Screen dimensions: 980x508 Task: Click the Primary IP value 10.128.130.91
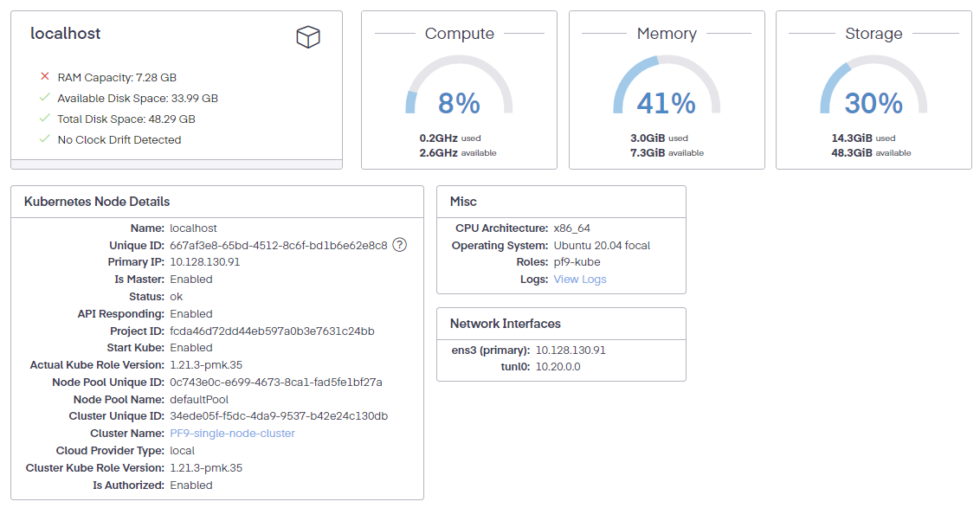pyautogui.click(x=204, y=262)
